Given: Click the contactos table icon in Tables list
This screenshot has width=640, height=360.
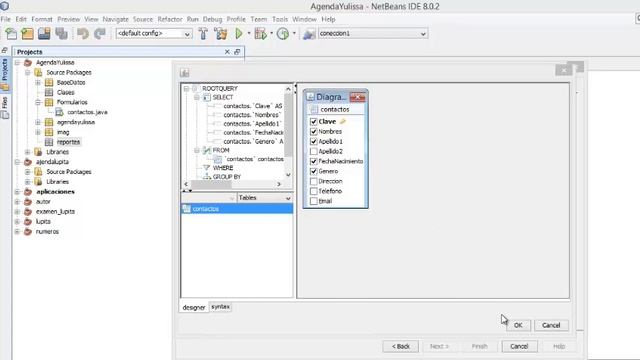Looking at the screenshot, I should [187, 209].
